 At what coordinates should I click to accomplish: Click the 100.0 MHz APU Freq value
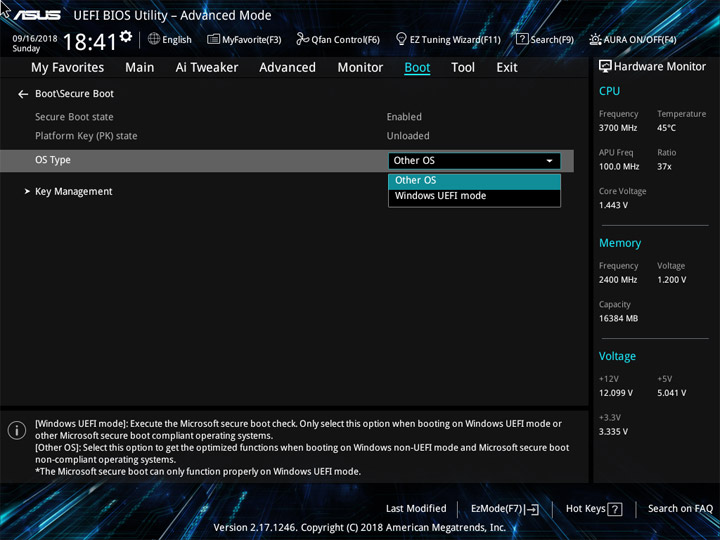tap(619, 167)
